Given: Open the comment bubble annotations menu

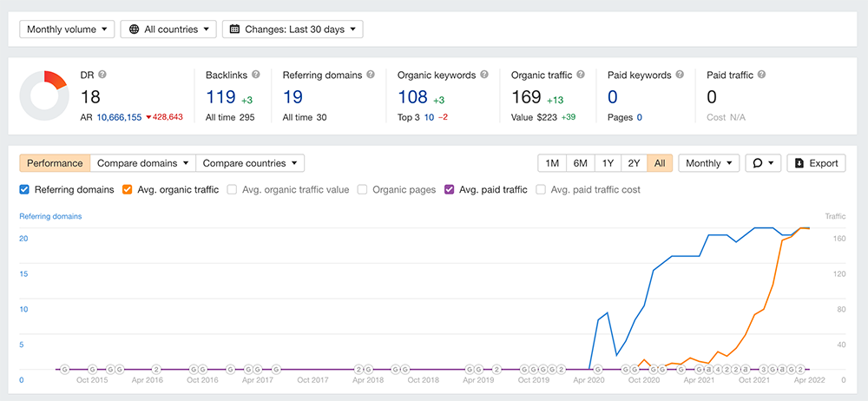Looking at the screenshot, I should (x=764, y=163).
